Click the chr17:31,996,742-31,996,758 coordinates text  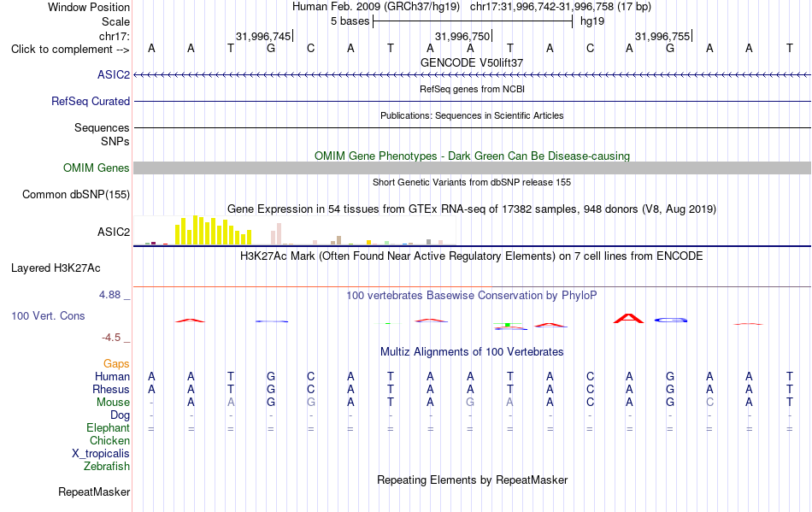[x=561, y=7]
